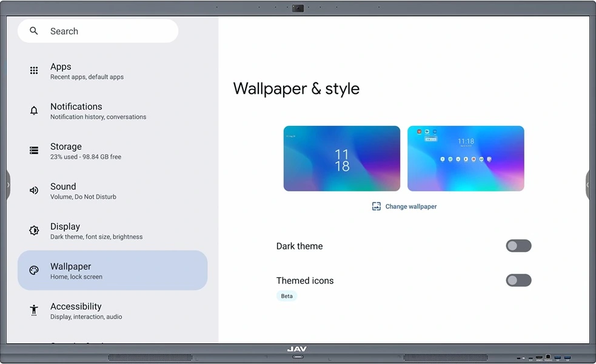Screen dimensions: 596x364
Task: Select the Apps grid icon in the sidebar
Action: (34, 70)
